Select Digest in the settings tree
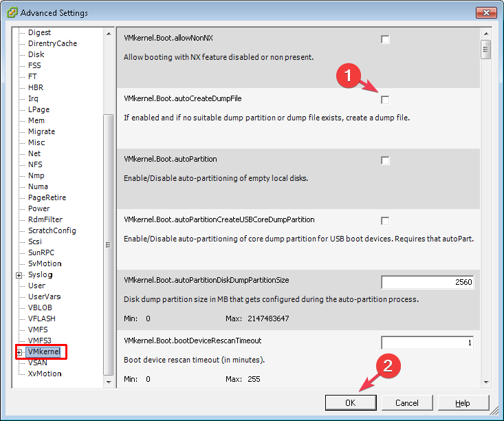The height and width of the screenshot is (421, 504). pos(39,32)
